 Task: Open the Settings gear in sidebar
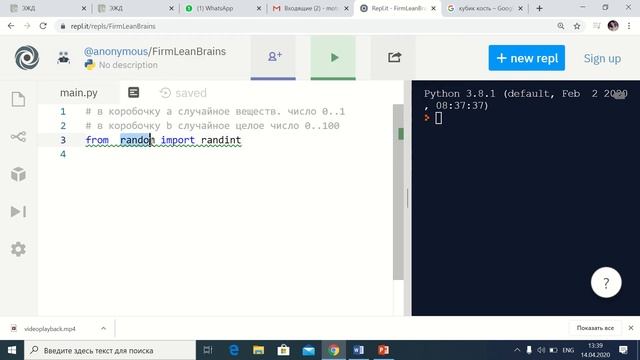pyautogui.click(x=18, y=249)
